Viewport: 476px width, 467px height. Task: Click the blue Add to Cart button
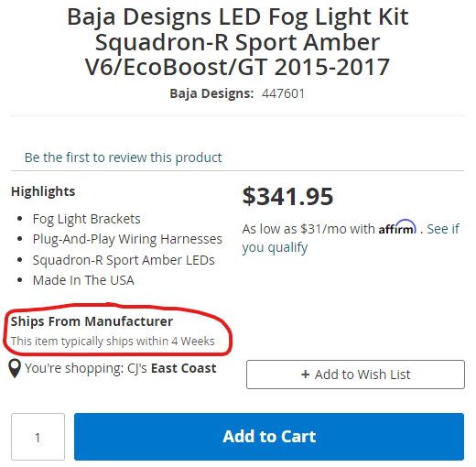point(269,437)
